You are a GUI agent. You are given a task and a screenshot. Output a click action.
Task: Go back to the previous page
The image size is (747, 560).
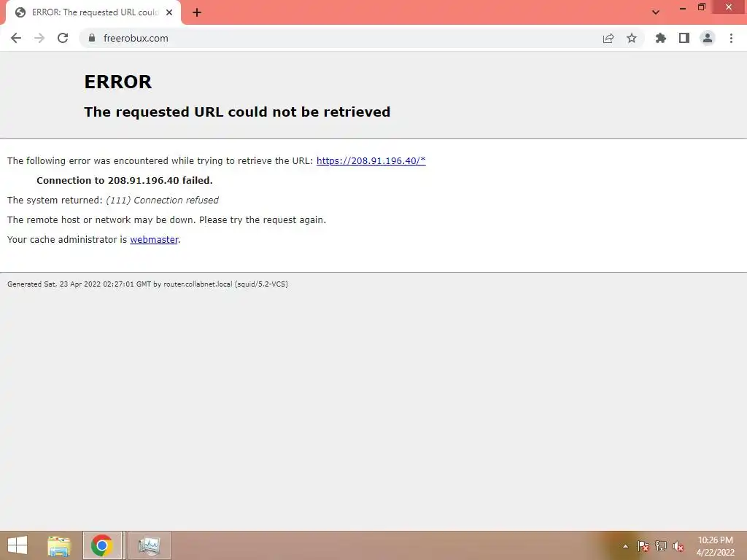(16, 38)
